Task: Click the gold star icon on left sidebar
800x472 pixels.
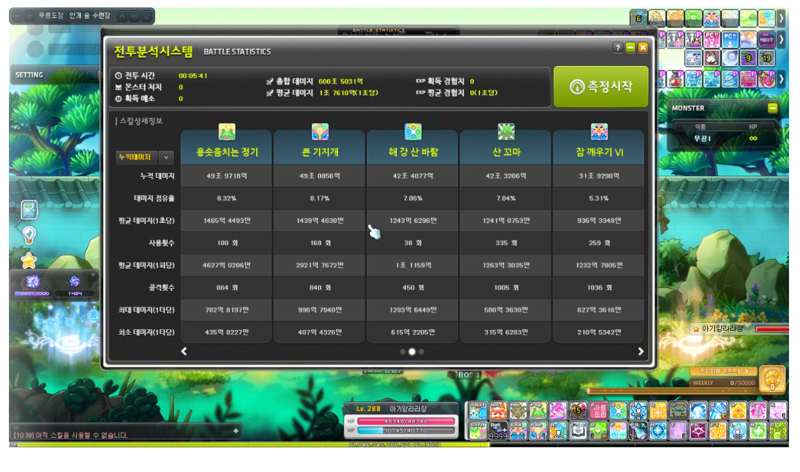Action: tap(29, 261)
